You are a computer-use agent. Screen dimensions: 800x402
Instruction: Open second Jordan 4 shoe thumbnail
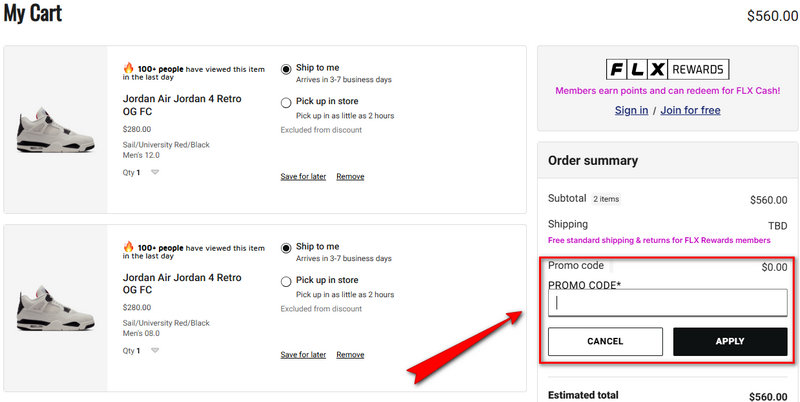[55, 308]
